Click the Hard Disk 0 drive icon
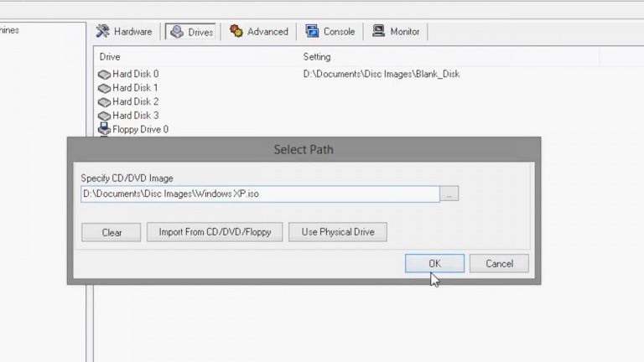Viewport: 644px width, 362px height. pyautogui.click(x=104, y=75)
